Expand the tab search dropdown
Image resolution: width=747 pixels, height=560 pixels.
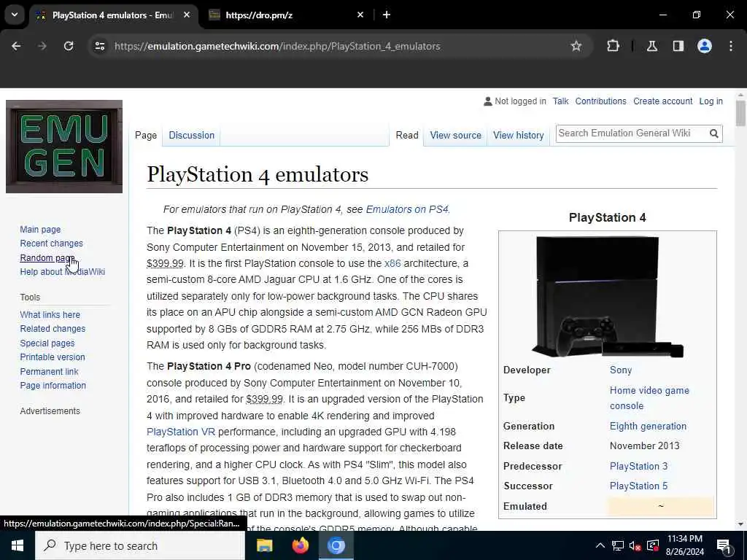click(15, 15)
